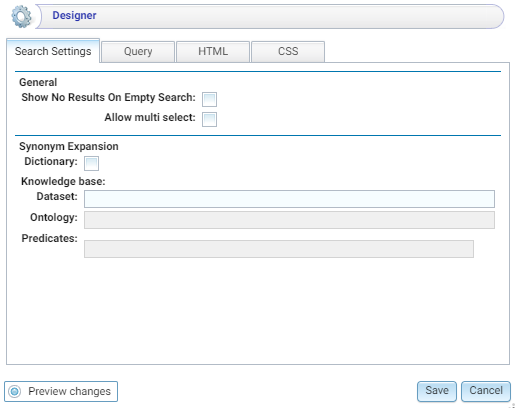Switch to the Query tab
This screenshot has width=516, height=408.
coord(138,52)
